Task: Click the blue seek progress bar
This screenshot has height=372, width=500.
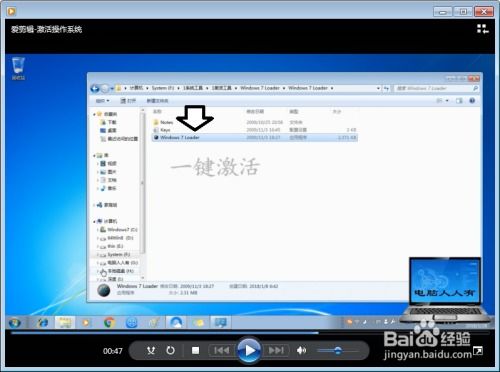Action: [165, 332]
